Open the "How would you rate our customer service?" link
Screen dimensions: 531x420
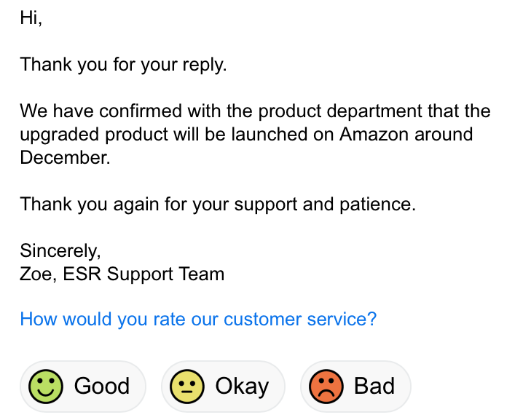[x=198, y=320]
